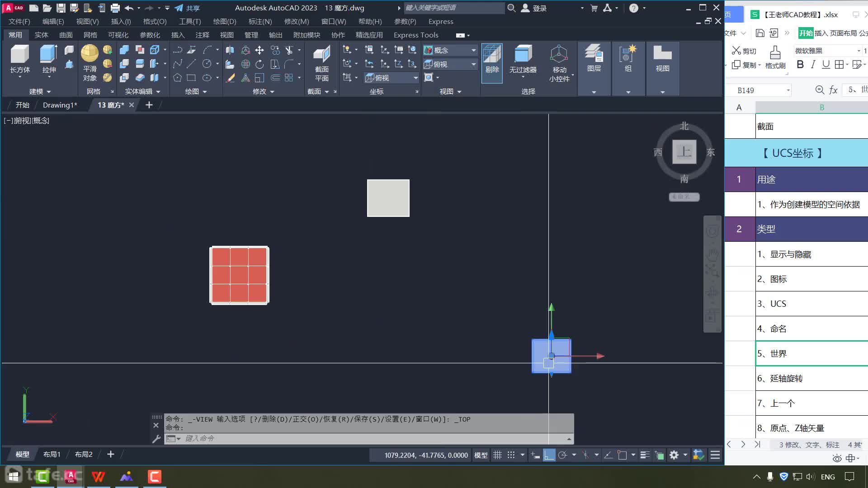This screenshot has height=488, width=868.
Task: Switch to the 布局1 layout tab
Action: point(52,454)
